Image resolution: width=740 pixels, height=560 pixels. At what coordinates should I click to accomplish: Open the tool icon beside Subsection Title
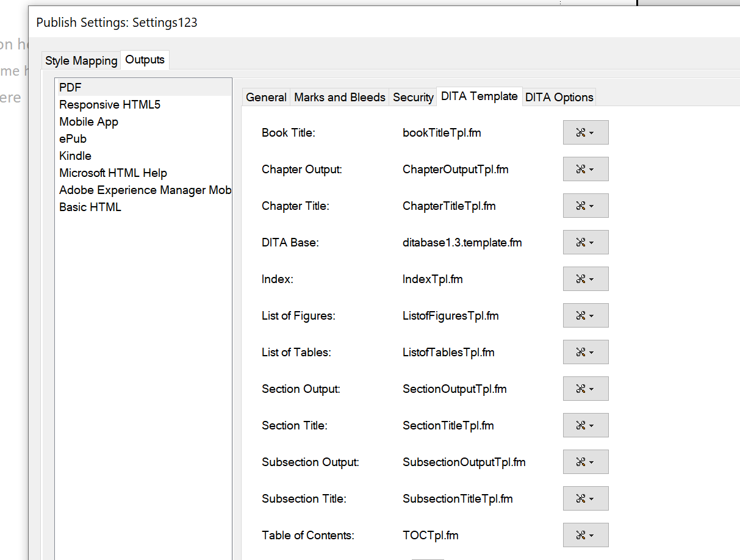click(x=581, y=498)
